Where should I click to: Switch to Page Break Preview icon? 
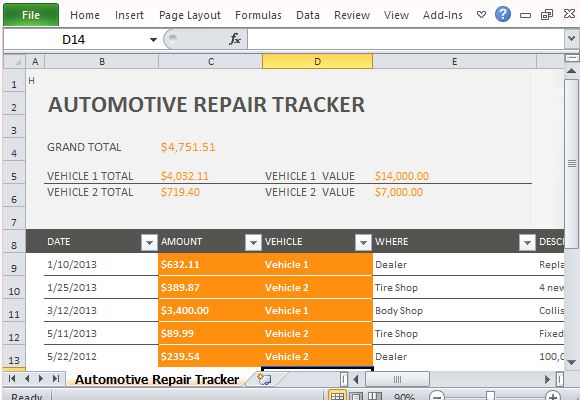(x=374, y=396)
